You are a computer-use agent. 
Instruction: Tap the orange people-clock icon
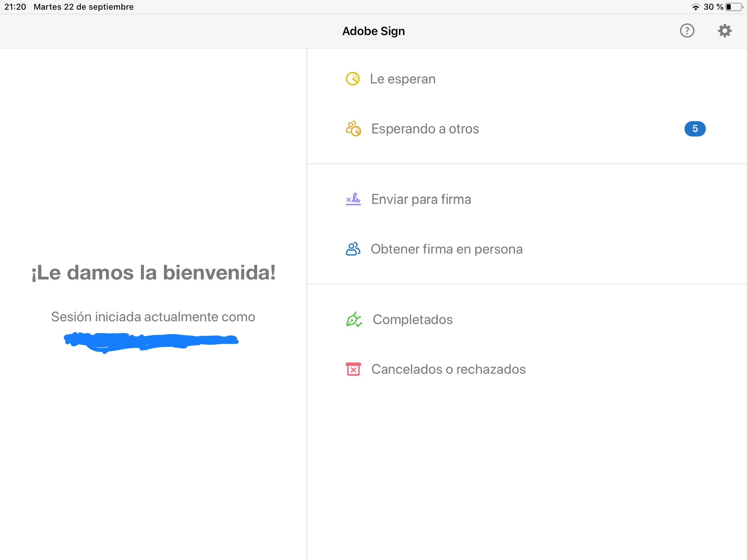coord(353,129)
